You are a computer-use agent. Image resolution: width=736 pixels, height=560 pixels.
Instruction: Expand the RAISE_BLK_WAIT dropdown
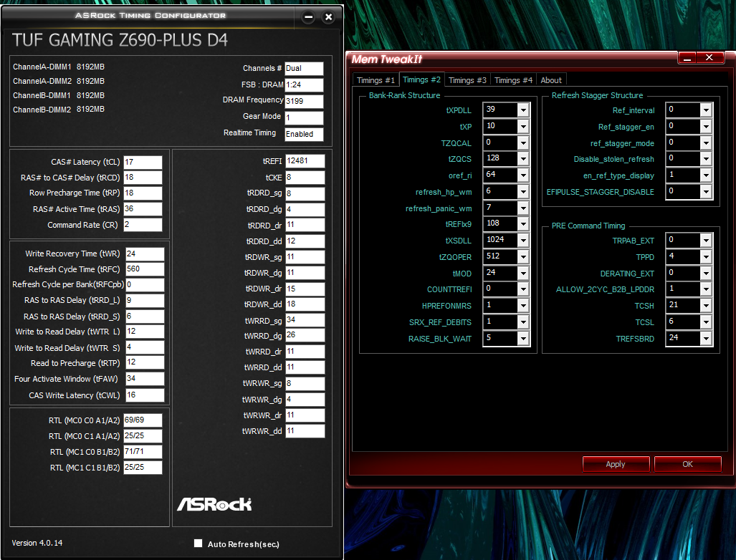pos(523,338)
